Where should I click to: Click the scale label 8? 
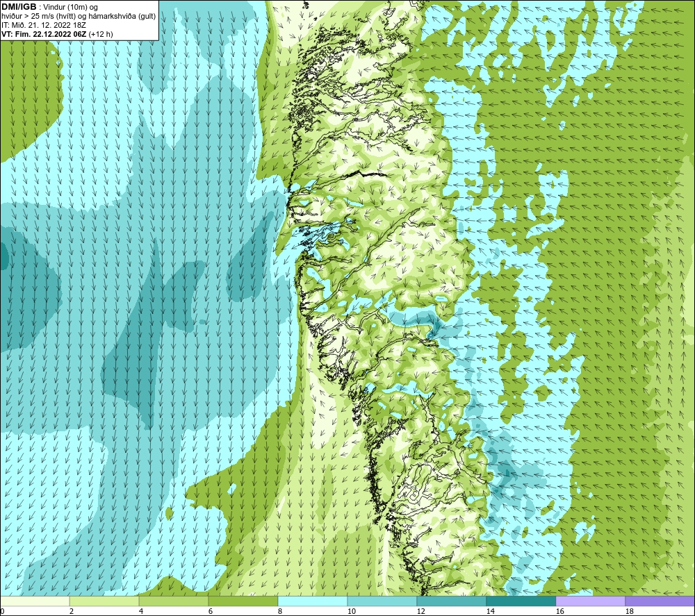[x=279, y=612]
